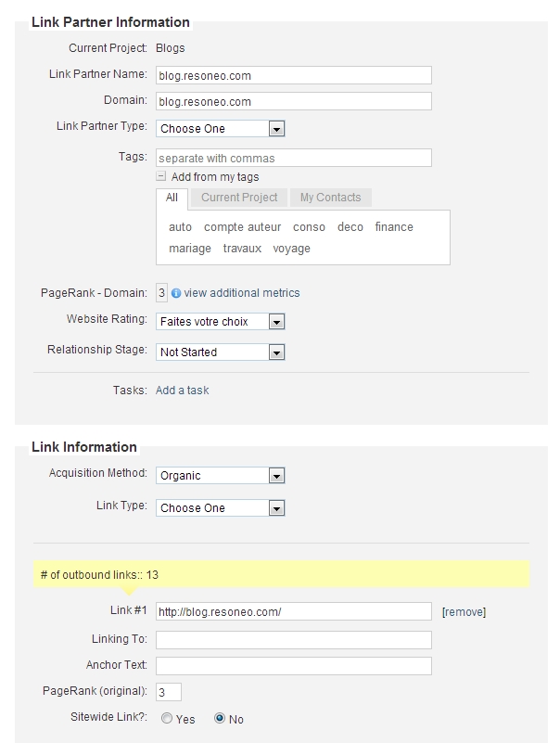Click the Linking To input field
Image resolution: width=560 pixels, height=743 pixels.
pyautogui.click(x=294, y=640)
